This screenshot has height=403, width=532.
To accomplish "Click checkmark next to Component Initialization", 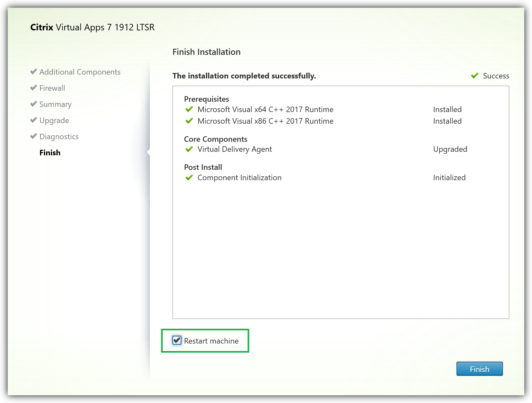I will [x=189, y=178].
